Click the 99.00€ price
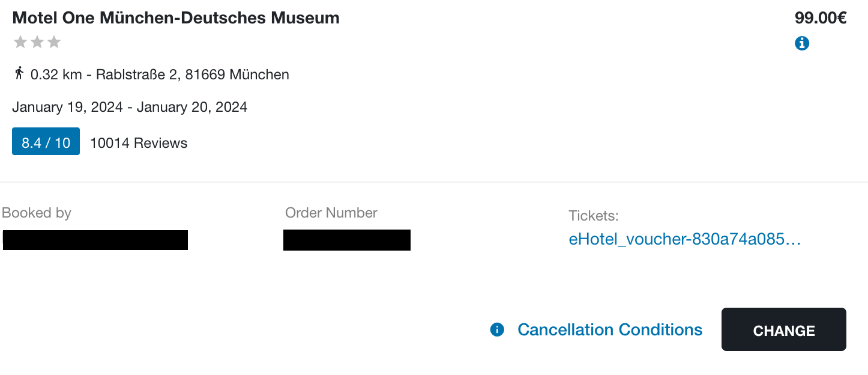868x375 pixels. [821, 18]
